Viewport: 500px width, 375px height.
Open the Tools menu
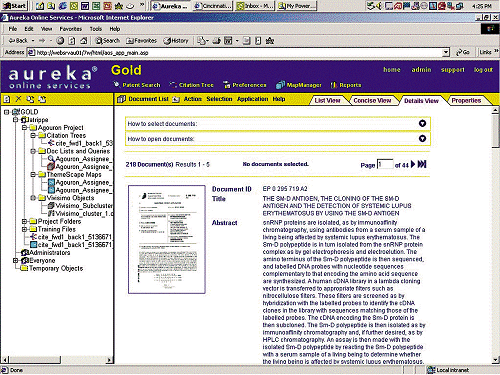tap(96, 29)
